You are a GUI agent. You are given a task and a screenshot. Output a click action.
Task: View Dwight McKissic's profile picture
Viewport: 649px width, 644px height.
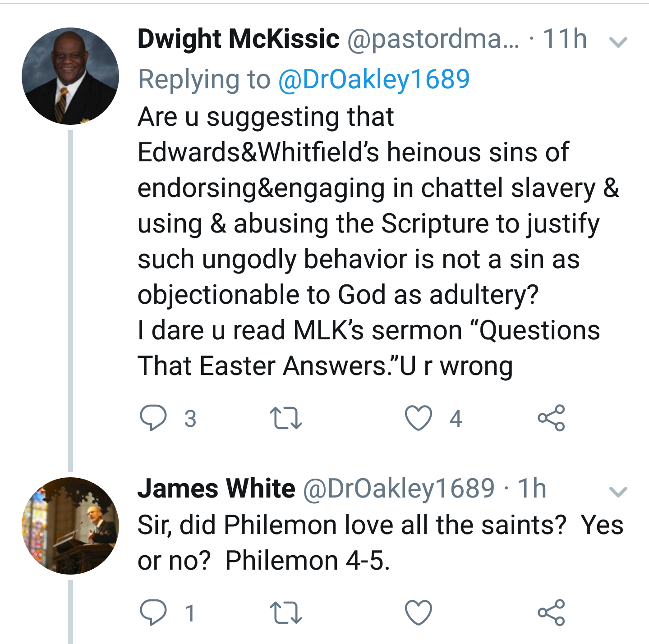tap(70, 76)
